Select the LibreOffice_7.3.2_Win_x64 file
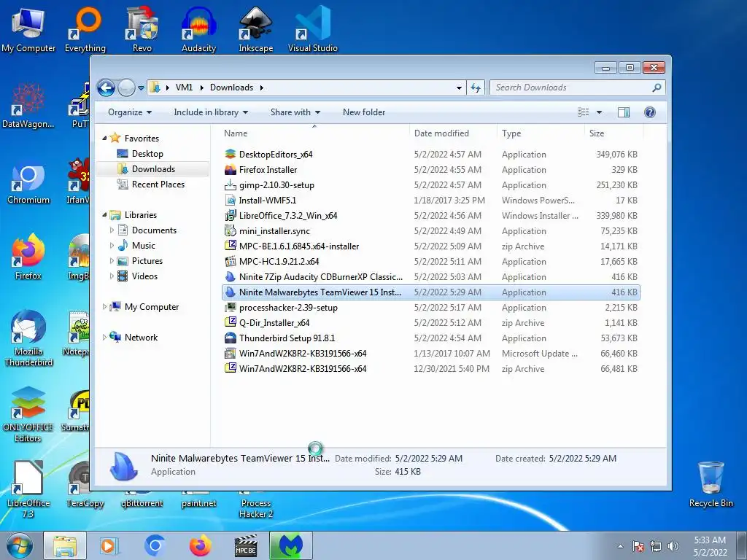 430,216
